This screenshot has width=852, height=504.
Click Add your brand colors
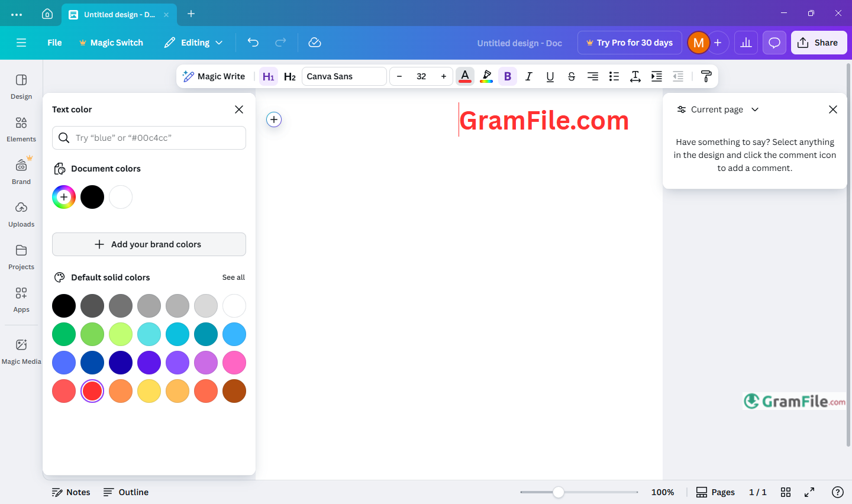[x=149, y=244]
